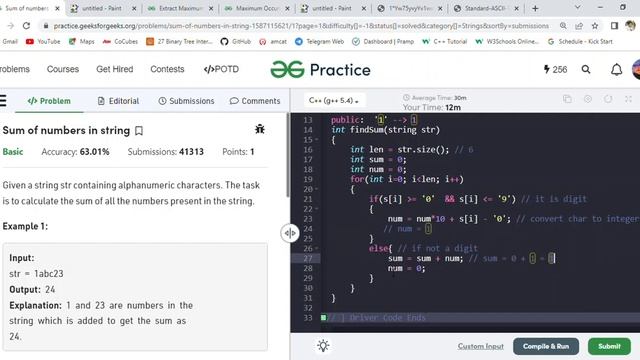The image size is (640, 360).
Task: Switch to the Extract Maximum browser tab
Action: pyautogui.click(x=180, y=8)
